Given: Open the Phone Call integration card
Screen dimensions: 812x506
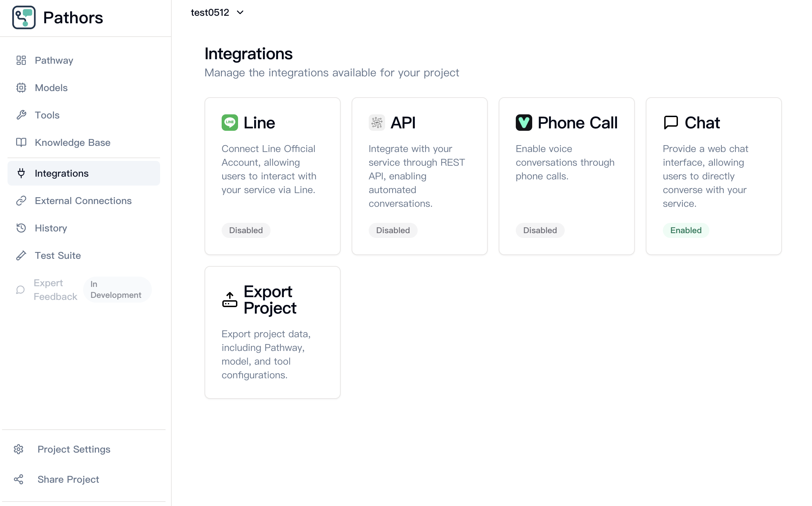Looking at the screenshot, I should pyautogui.click(x=567, y=176).
